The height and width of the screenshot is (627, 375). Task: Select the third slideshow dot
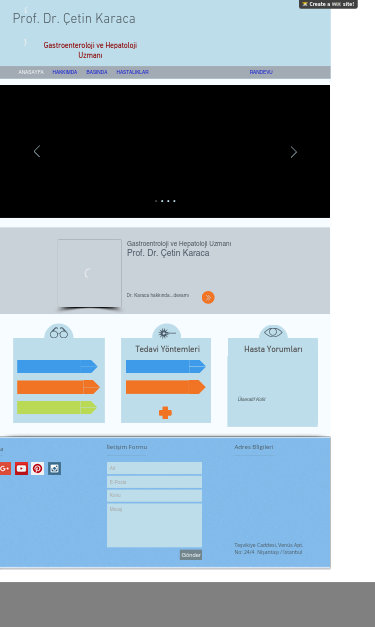pos(168,201)
